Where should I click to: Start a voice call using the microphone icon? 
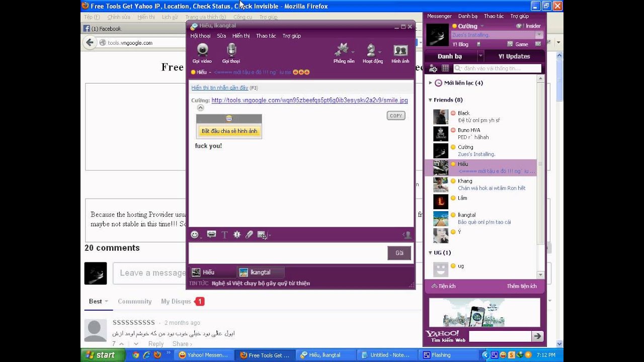coord(231,50)
